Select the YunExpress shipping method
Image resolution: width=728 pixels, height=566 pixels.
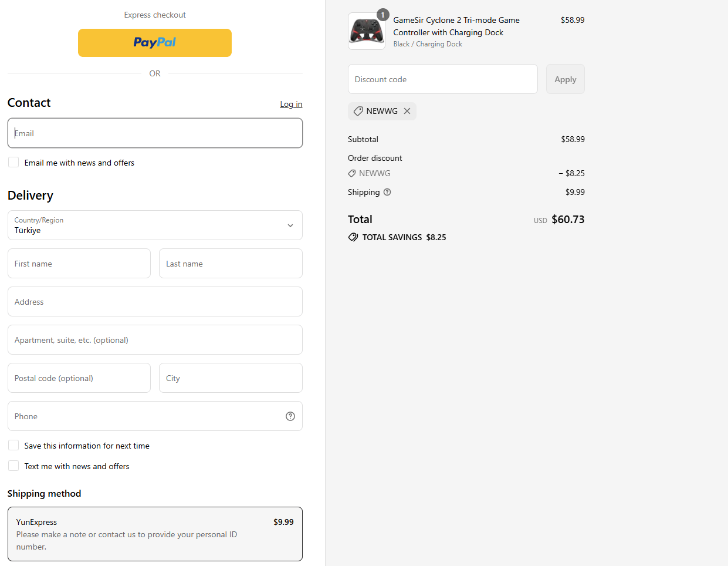point(155,534)
